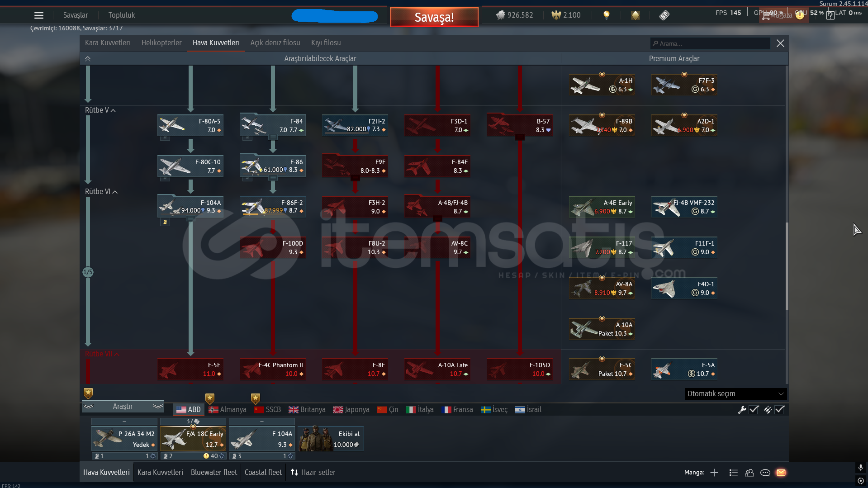Open the Otomatik seçim dropdown
Screen dimensions: 868x488
click(x=736, y=394)
